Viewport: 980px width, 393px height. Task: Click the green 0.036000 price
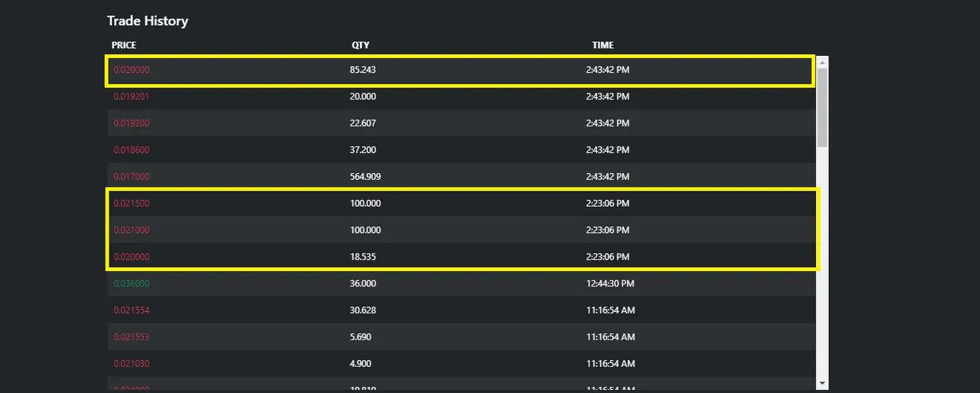(x=132, y=283)
